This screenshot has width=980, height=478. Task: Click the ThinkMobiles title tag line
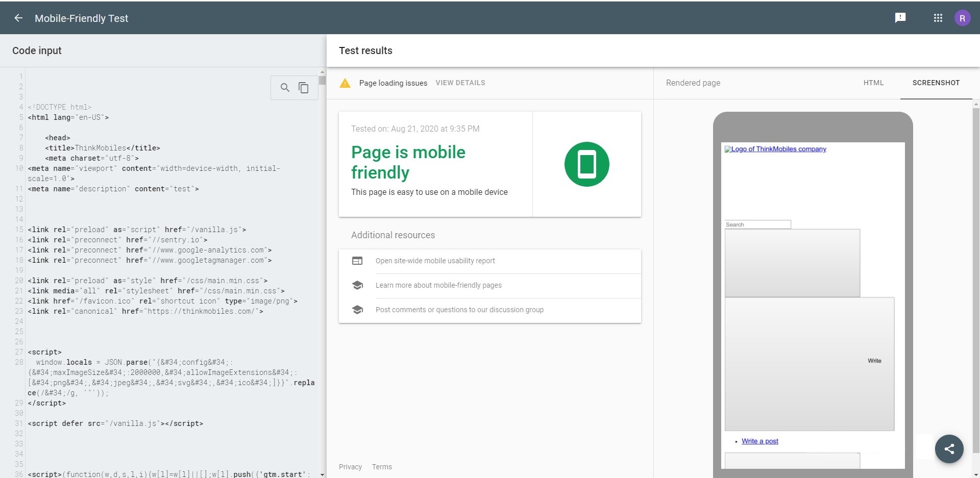(102, 148)
